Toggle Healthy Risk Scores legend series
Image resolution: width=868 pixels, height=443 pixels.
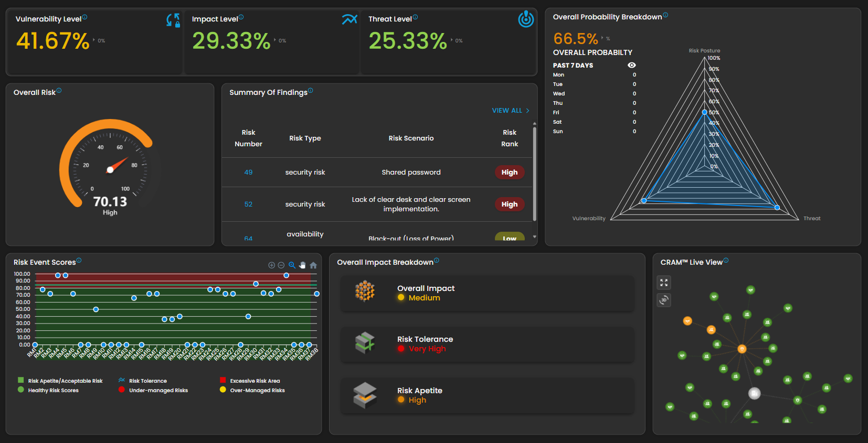click(x=21, y=390)
